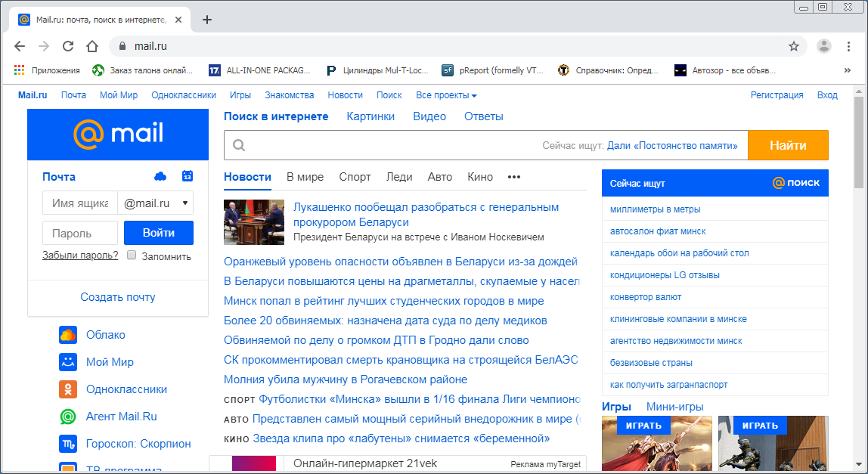Tick the Запомнить checkbox
The width and height of the screenshot is (868, 474).
132,256
